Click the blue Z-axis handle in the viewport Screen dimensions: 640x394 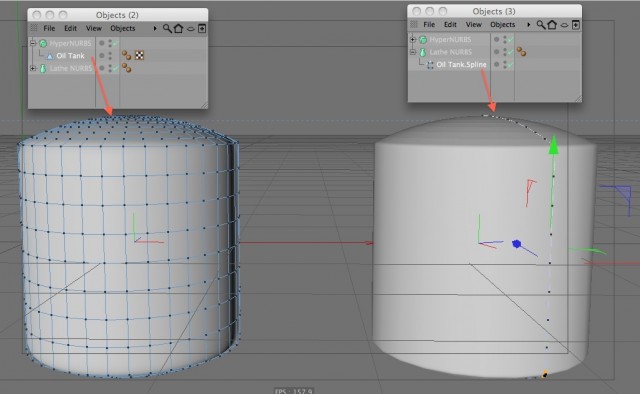tap(516, 244)
